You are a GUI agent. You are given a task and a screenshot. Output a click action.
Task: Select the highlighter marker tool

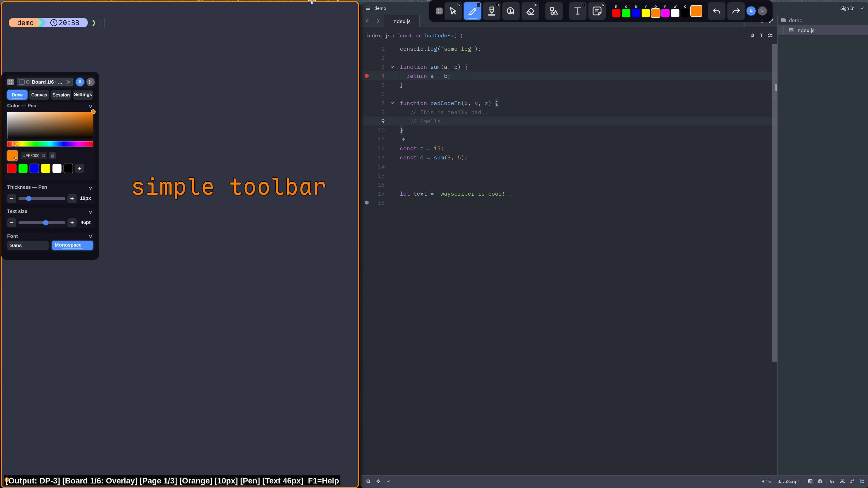(x=492, y=11)
